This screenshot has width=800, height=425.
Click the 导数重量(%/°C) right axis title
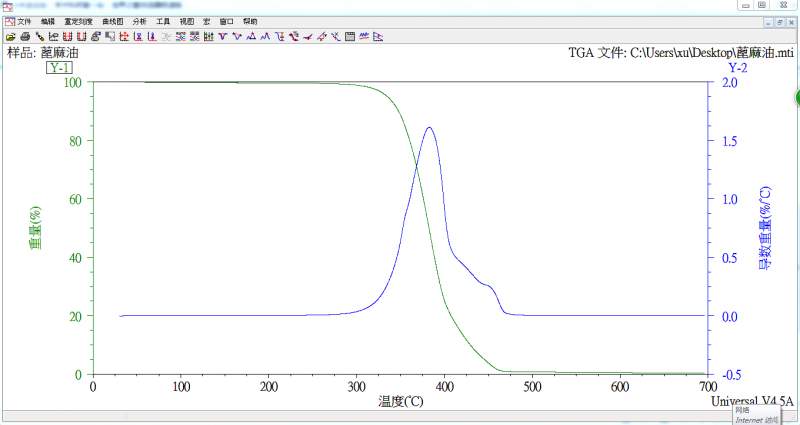[765, 228]
